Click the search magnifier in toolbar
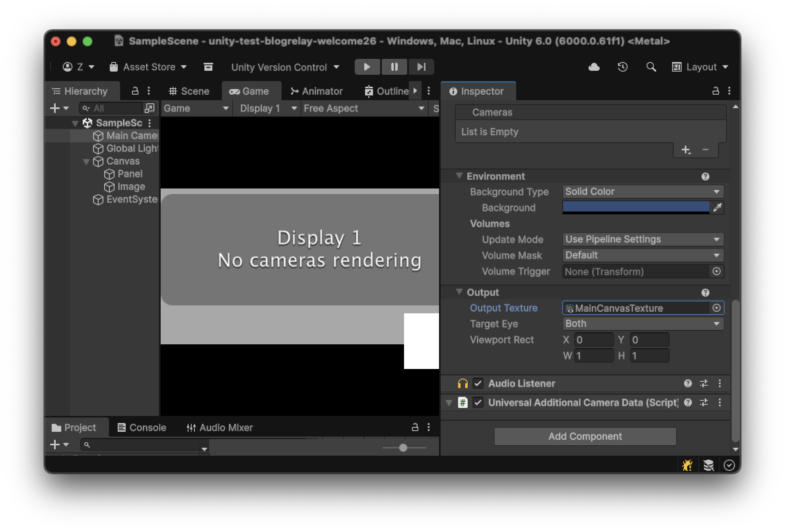The width and height of the screenshot is (785, 532). pos(651,67)
